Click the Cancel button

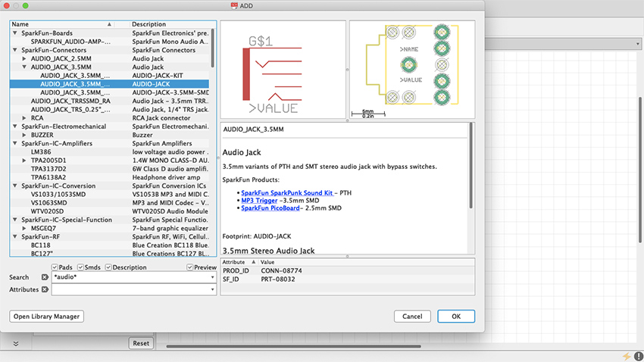coord(412,316)
